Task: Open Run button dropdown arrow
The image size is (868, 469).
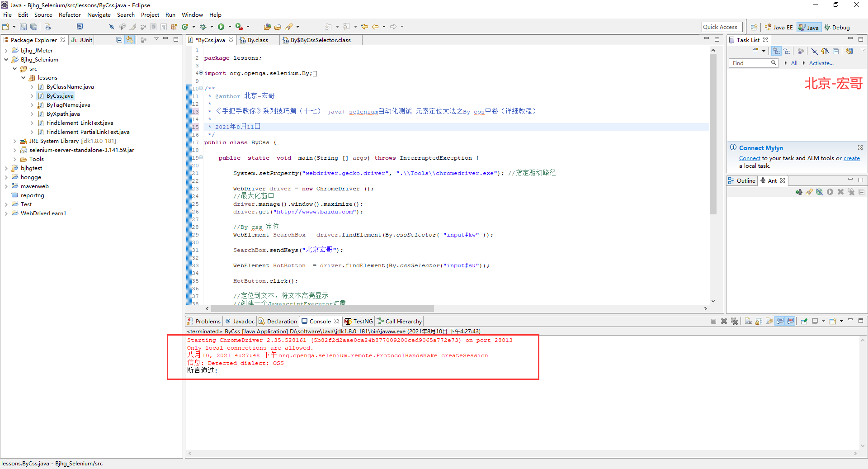Action: coord(229,27)
